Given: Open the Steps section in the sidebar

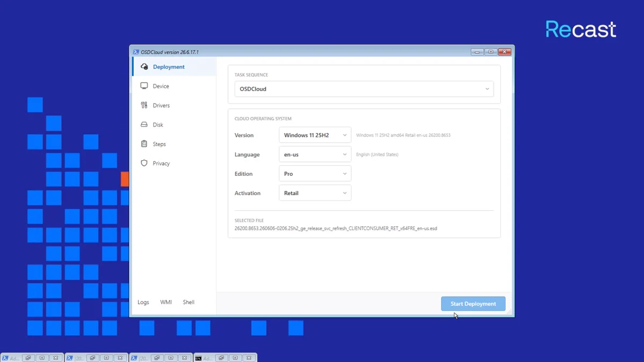Looking at the screenshot, I should 174,144.
